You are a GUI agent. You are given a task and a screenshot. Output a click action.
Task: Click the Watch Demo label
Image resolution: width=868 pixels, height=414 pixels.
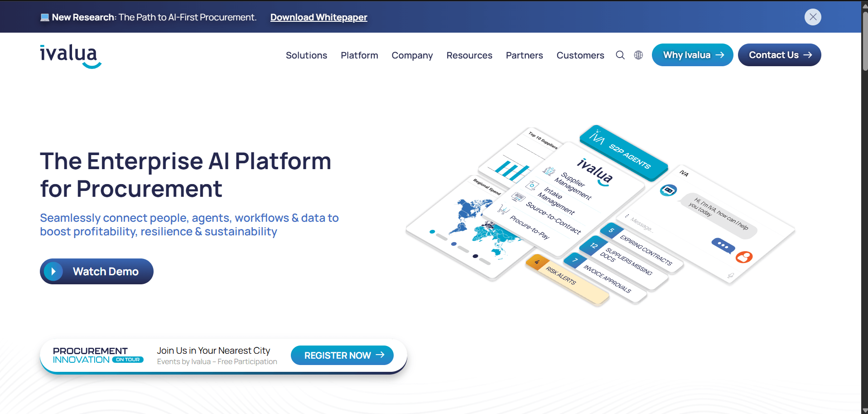(106, 272)
